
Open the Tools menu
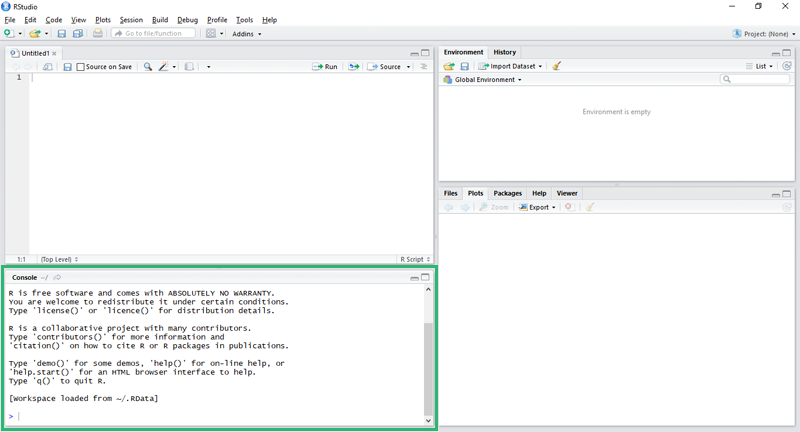tap(244, 20)
